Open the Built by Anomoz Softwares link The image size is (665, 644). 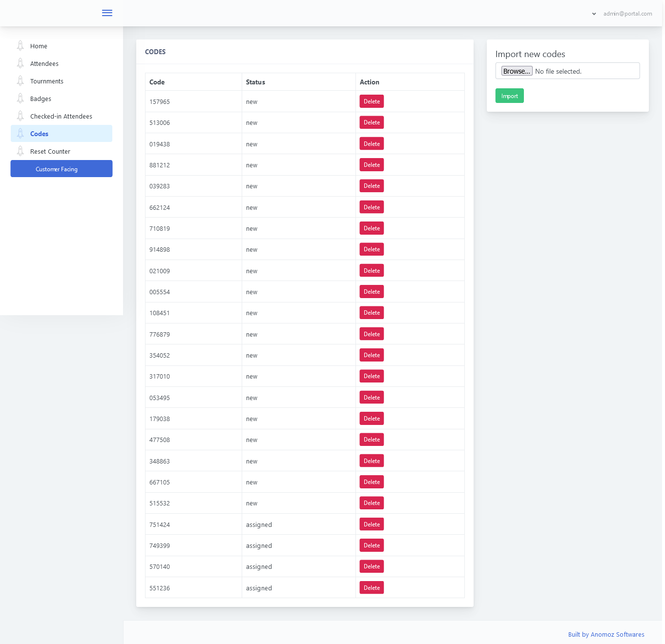coord(606,635)
